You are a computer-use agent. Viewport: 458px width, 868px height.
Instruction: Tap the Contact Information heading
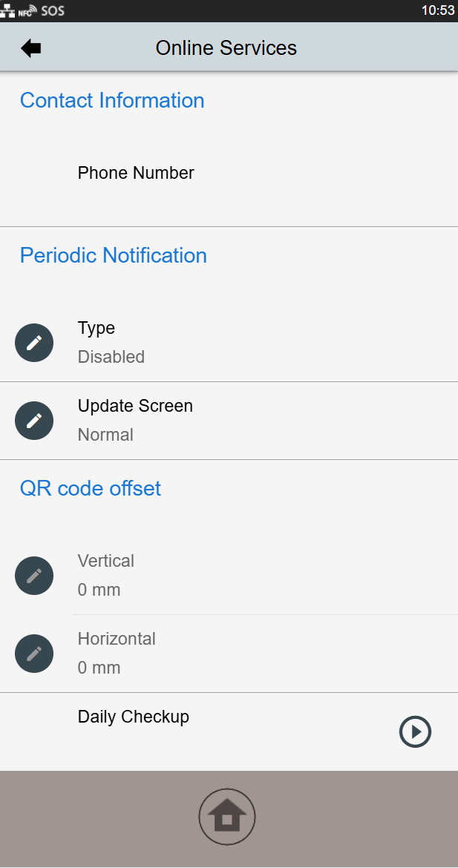coord(112,100)
